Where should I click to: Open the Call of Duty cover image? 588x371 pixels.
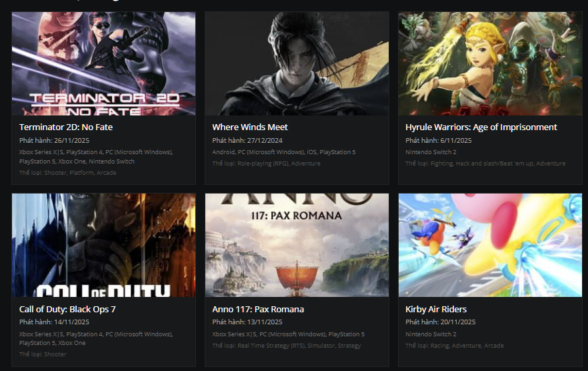coord(103,245)
